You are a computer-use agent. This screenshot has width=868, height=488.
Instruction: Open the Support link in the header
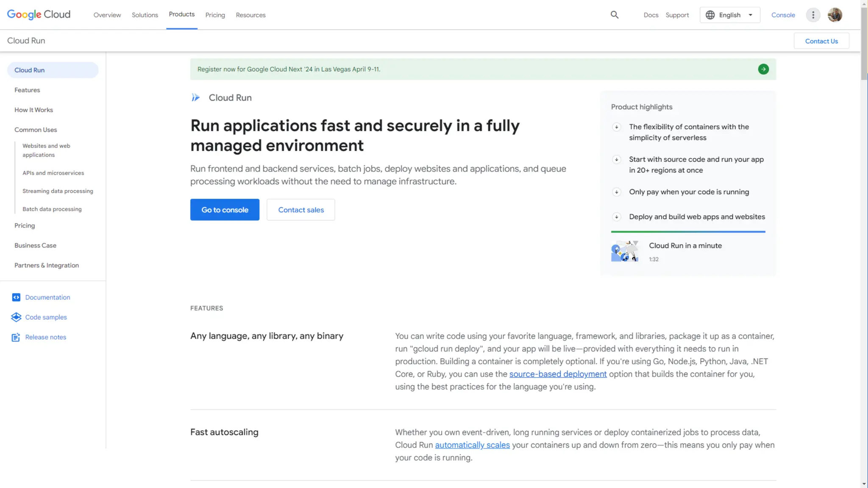[677, 15]
